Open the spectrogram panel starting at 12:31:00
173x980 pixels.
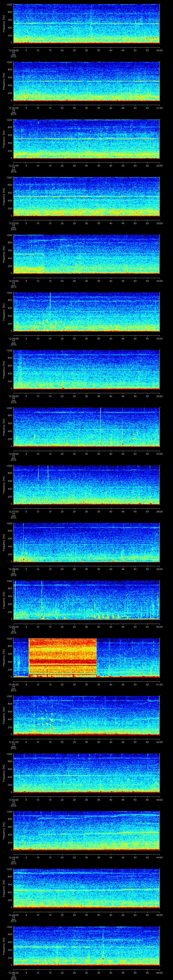click(87, 139)
